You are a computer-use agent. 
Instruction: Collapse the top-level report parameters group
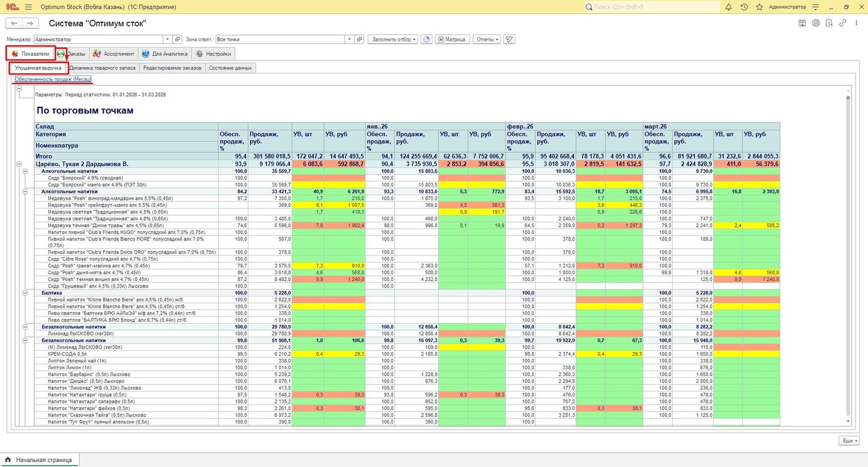[x=19, y=89]
